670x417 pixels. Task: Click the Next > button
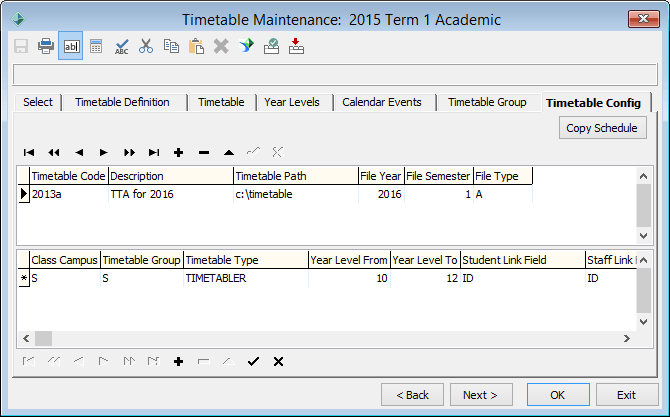[481, 395]
